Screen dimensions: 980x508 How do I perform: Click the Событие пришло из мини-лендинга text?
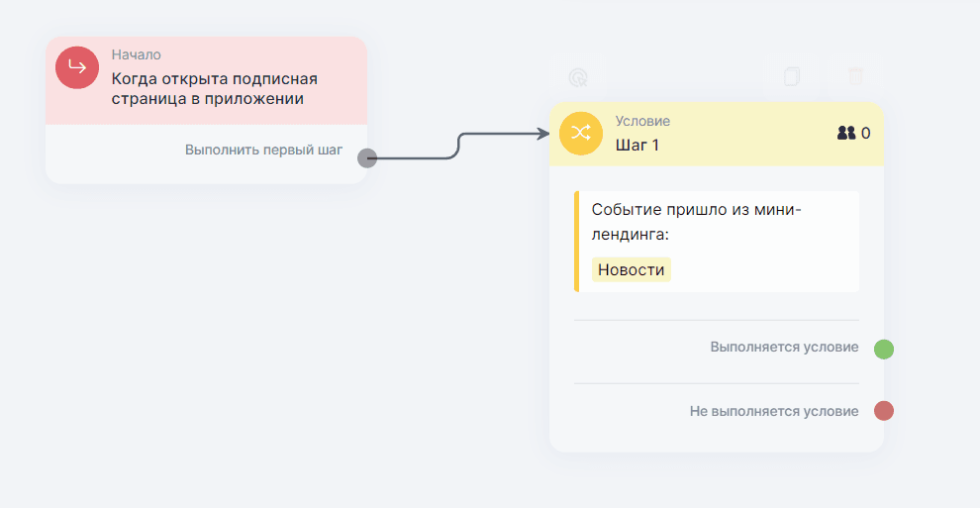click(x=695, y=223)
